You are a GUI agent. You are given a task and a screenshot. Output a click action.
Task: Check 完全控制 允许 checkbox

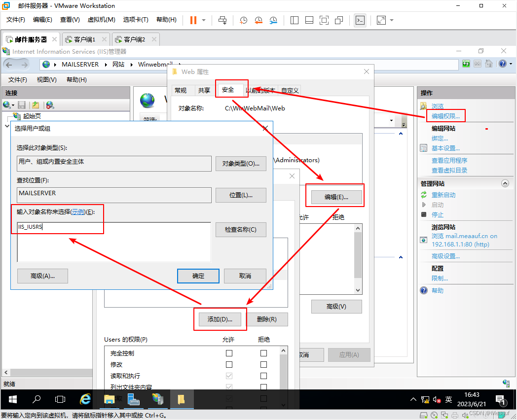coord(229,353)
